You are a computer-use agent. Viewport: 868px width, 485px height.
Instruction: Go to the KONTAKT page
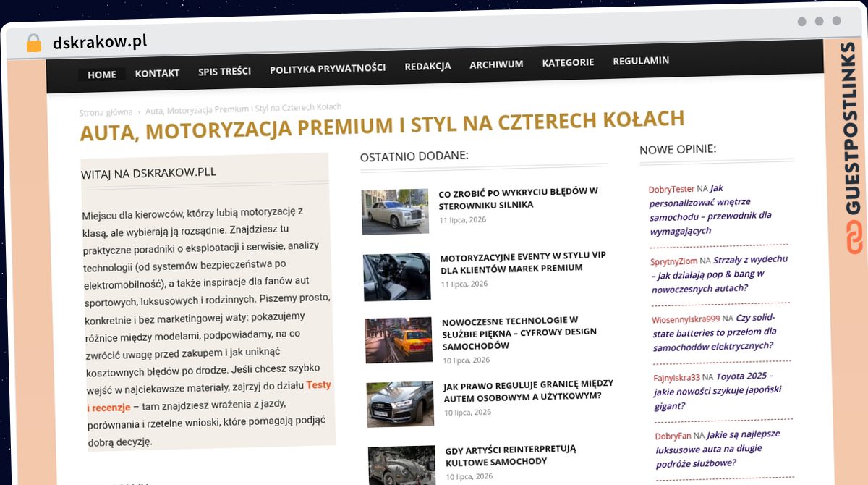[x=157, y=73]
